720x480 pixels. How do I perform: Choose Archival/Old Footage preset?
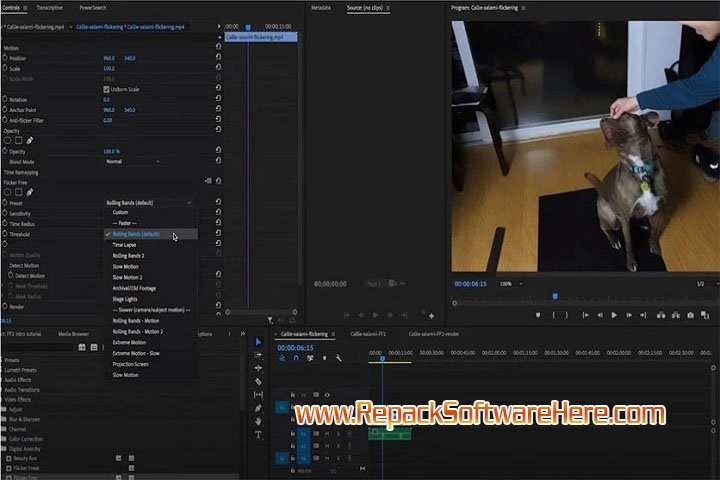(x=134, y=288)
